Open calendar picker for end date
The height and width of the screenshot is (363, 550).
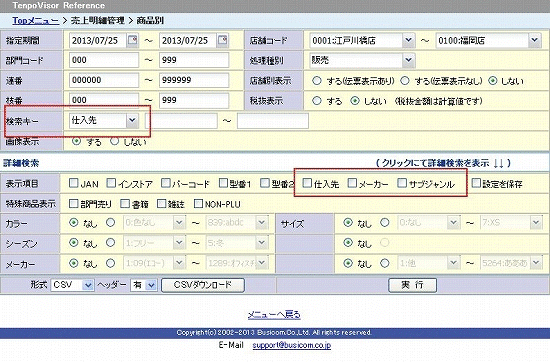(x=223, y=40)
